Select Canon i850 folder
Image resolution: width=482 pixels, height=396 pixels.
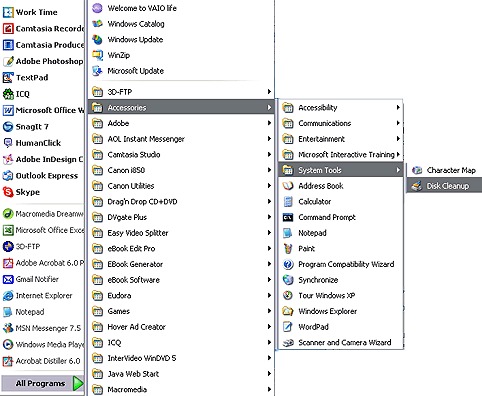[x=181, y=170]
